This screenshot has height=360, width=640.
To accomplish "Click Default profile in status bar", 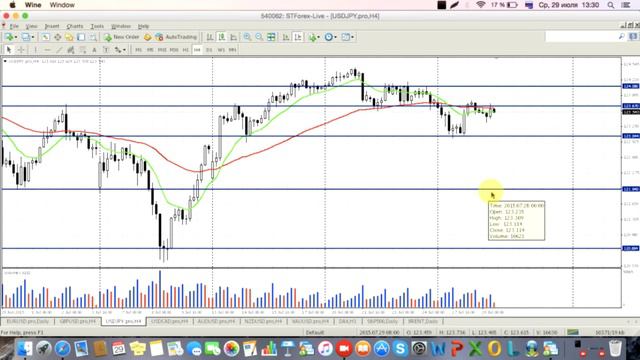I will (x=315, y=332).
